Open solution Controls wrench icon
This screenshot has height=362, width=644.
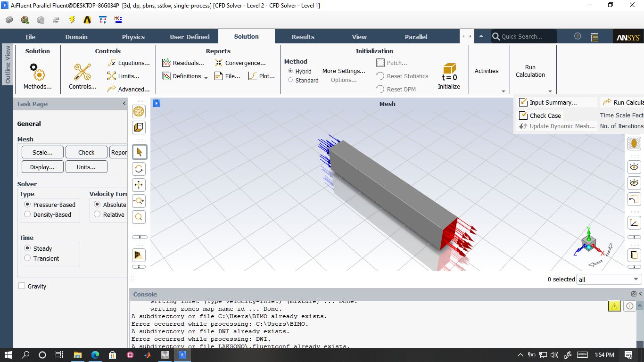[83, 72]
